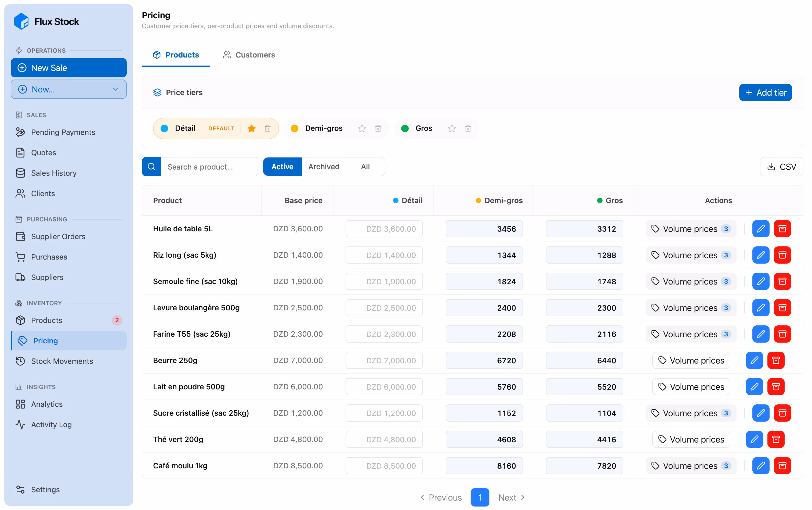Archive Levure boulangère 500g
Image resolution: width=812 pixels, height=510 pixels.
782,308
